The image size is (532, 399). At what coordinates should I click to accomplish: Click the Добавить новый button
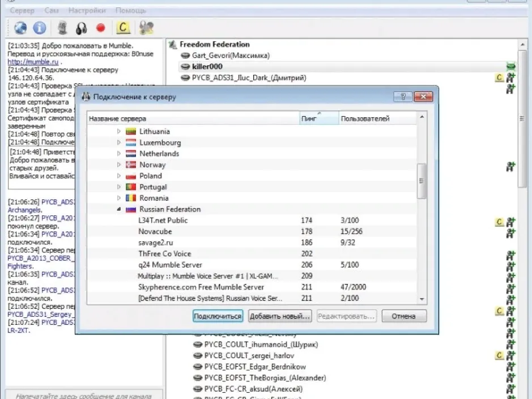click(280, 316)
